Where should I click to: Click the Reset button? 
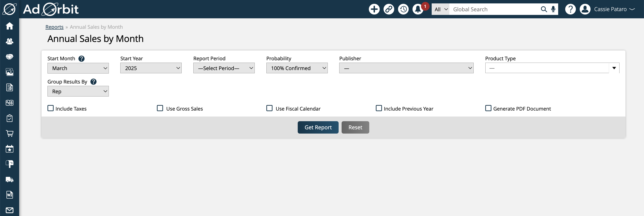[355, 128]
